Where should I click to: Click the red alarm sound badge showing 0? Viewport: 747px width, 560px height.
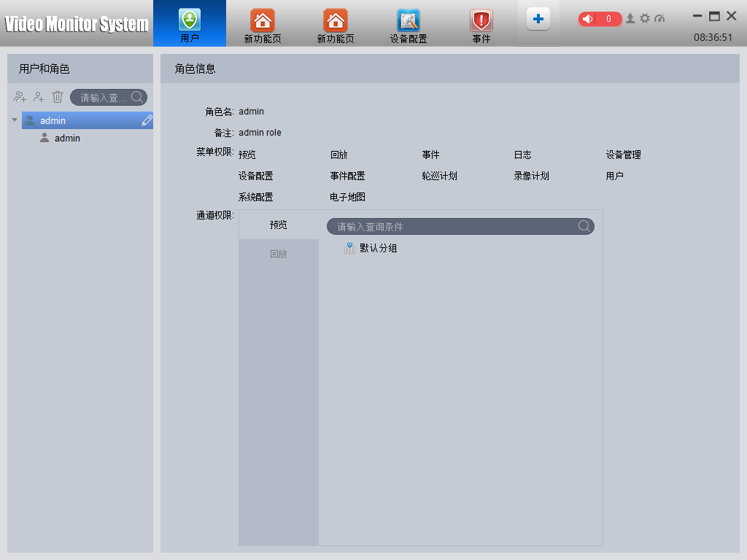coord(600,19)
